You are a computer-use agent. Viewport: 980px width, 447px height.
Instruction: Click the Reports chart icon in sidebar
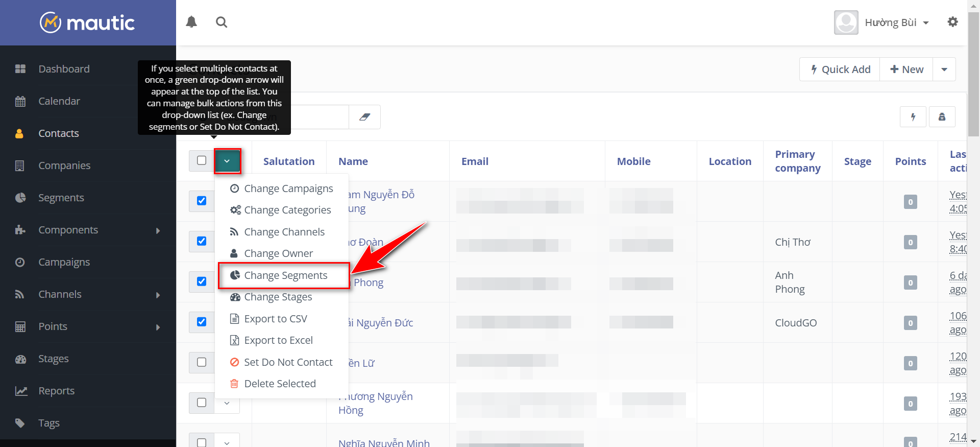tap(21, 391)
